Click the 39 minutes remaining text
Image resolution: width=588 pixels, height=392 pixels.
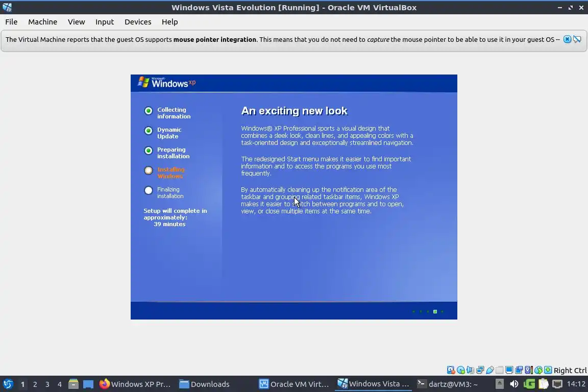pos(169,224)
